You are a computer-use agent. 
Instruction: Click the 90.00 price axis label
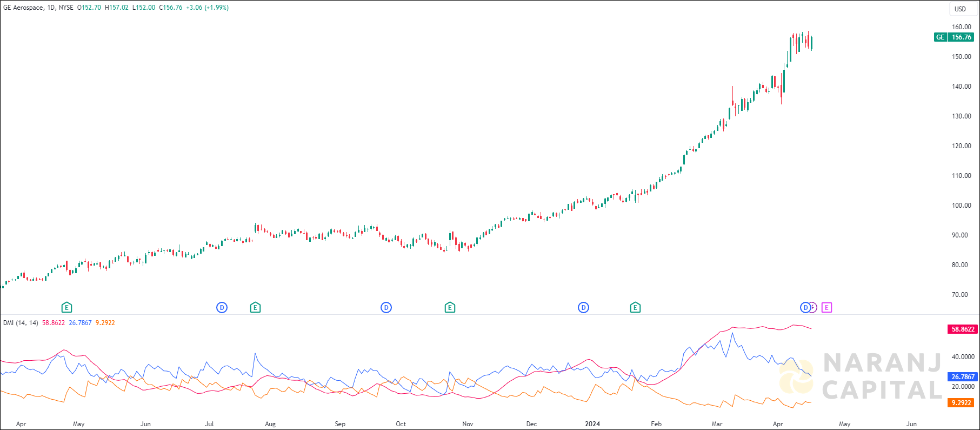point(960,235)
